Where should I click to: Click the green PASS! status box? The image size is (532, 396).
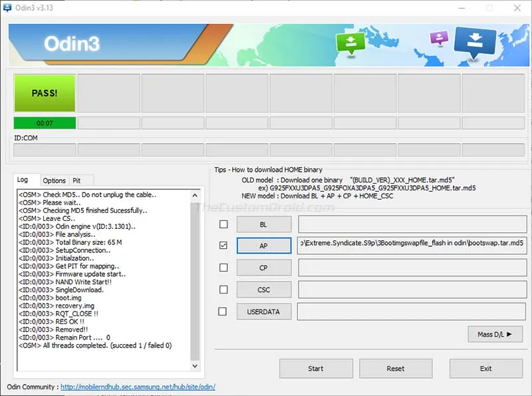45,93
